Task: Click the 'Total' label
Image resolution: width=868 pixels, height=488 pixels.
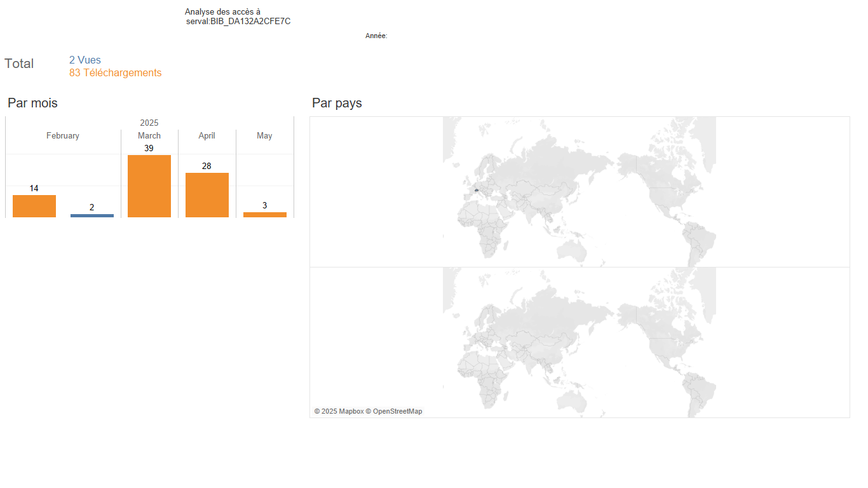Action: (x=19, y=64)
